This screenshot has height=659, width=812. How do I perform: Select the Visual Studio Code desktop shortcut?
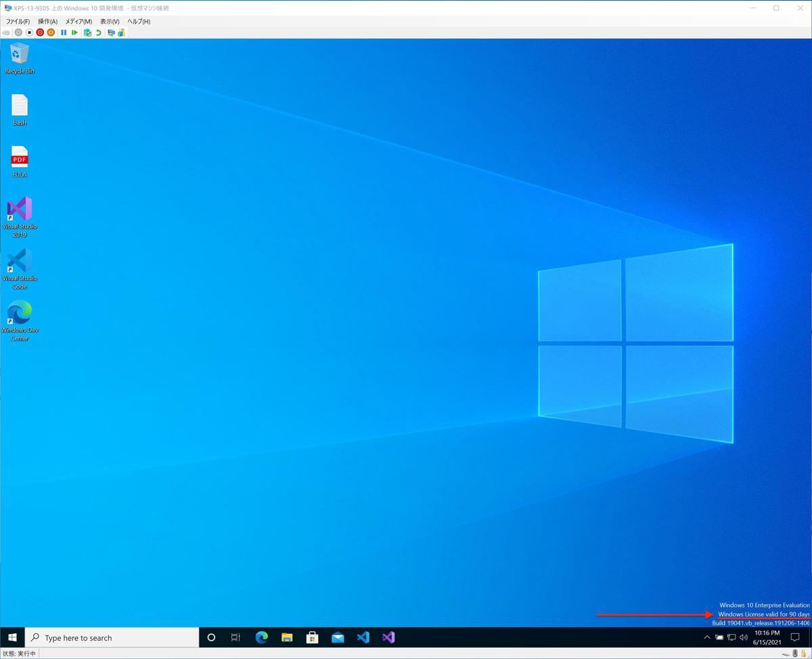pos(20,269)
